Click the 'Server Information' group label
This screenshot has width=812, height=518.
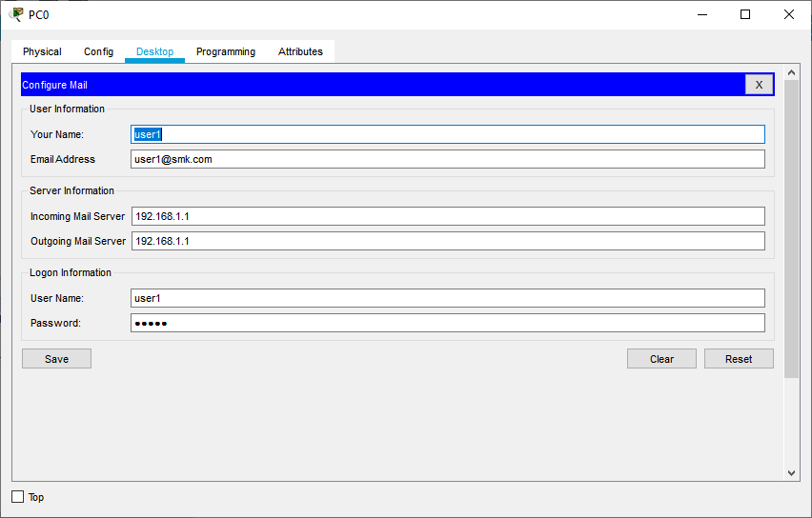71,190
